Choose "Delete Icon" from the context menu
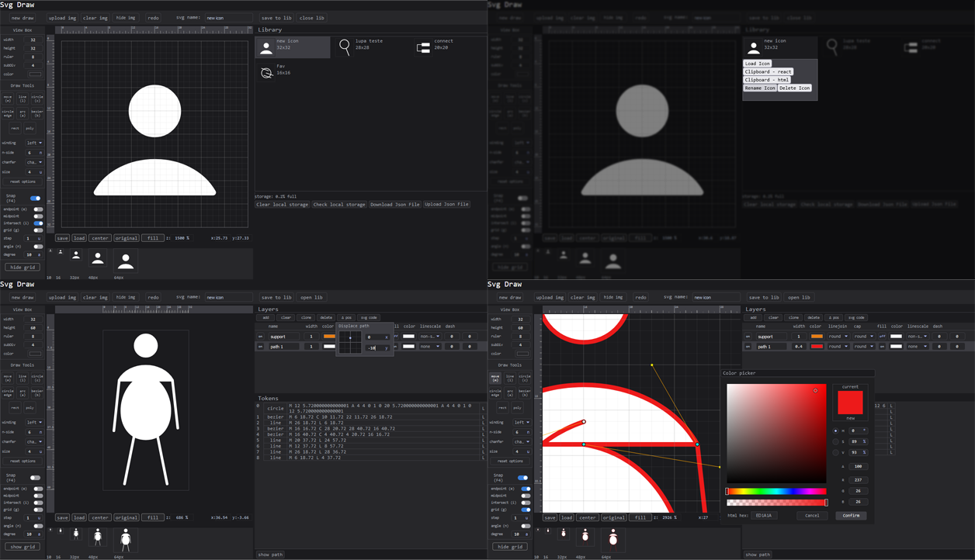The width and height of the screenshot is (975, 560). [794, 88]
